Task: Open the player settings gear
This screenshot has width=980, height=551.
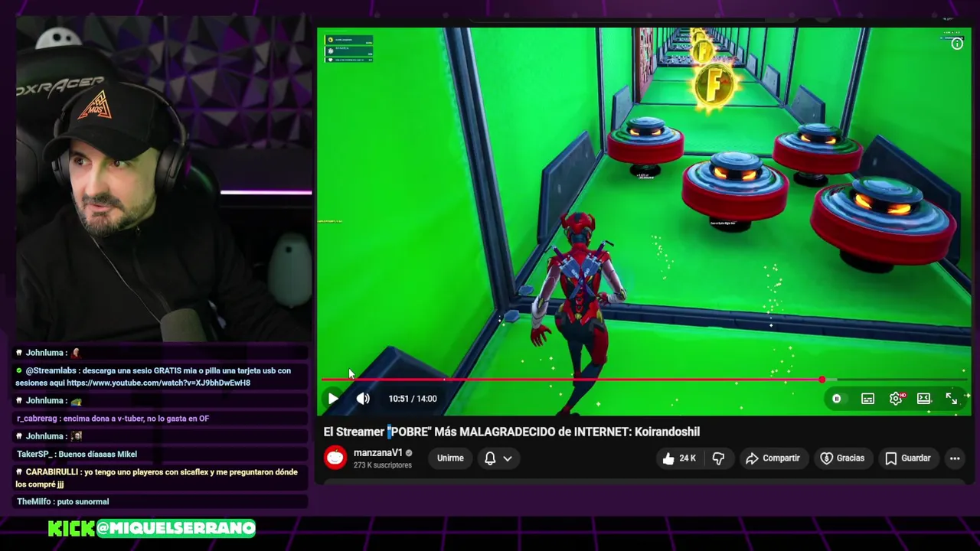Action: click(896, 399)
